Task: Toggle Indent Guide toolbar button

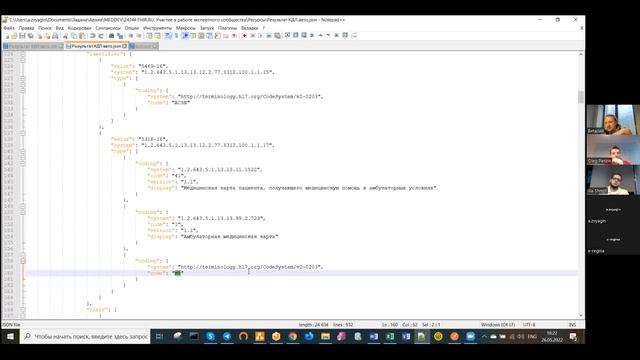Action: pyautogui.click(x=185, y=36)
